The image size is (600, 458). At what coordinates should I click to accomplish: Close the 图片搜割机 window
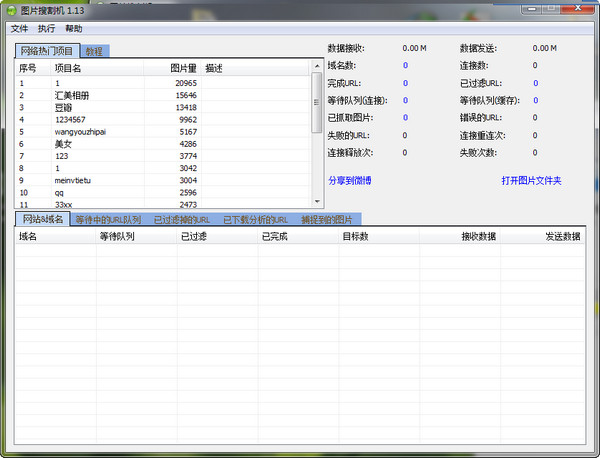[x=578, y=8]
